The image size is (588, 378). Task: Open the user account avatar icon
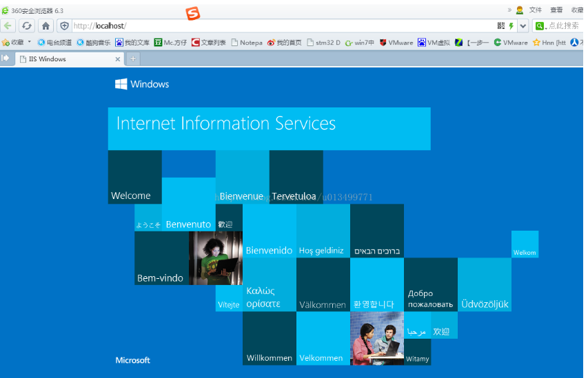[519, 10]
